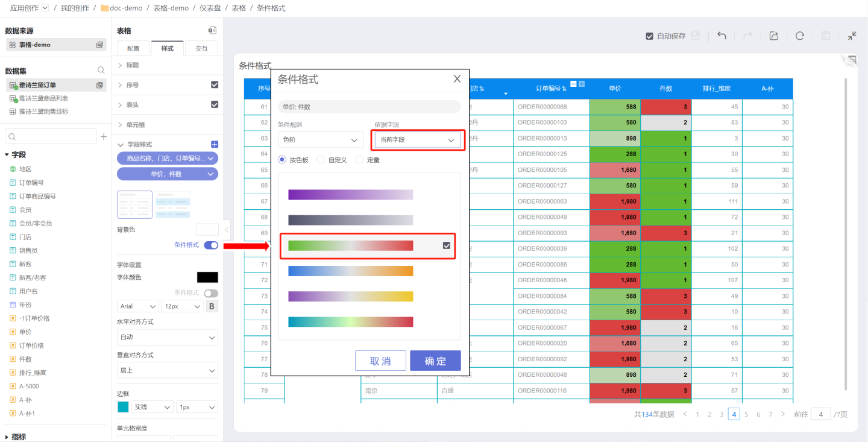Click the undo arrow icon

click(722, 36)
